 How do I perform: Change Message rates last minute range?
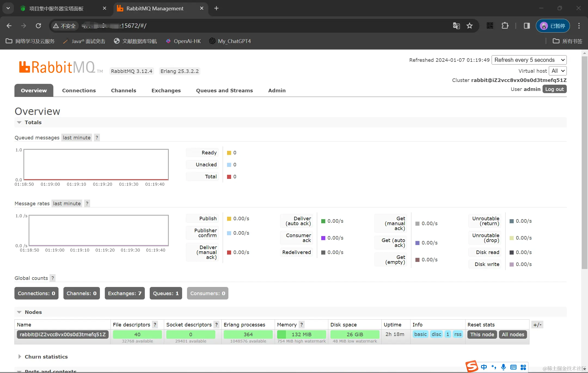coord(67,203)
